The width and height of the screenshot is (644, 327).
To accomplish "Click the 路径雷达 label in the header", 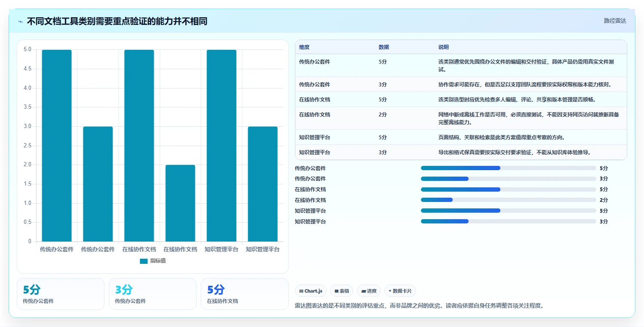I will click(615, 21).
